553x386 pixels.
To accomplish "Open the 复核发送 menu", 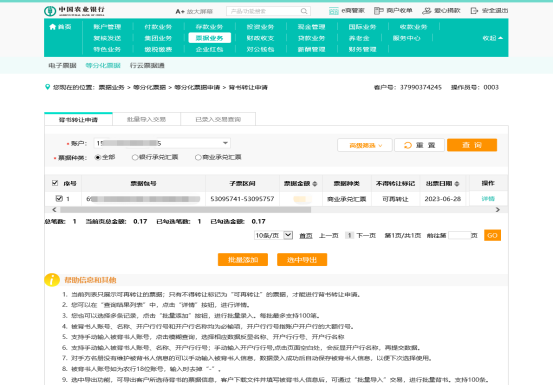I will click(x=107, y=38).
